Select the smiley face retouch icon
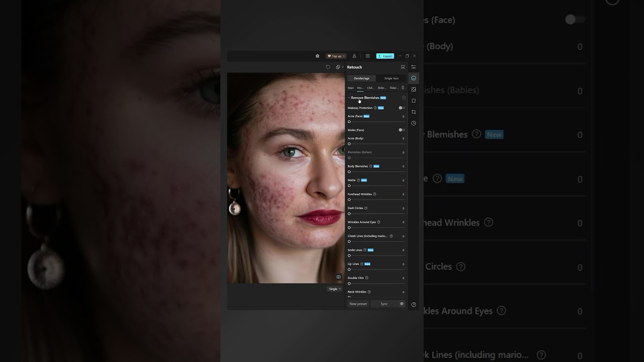The width and height of the screenshot is (644, 362). point(414,78)
